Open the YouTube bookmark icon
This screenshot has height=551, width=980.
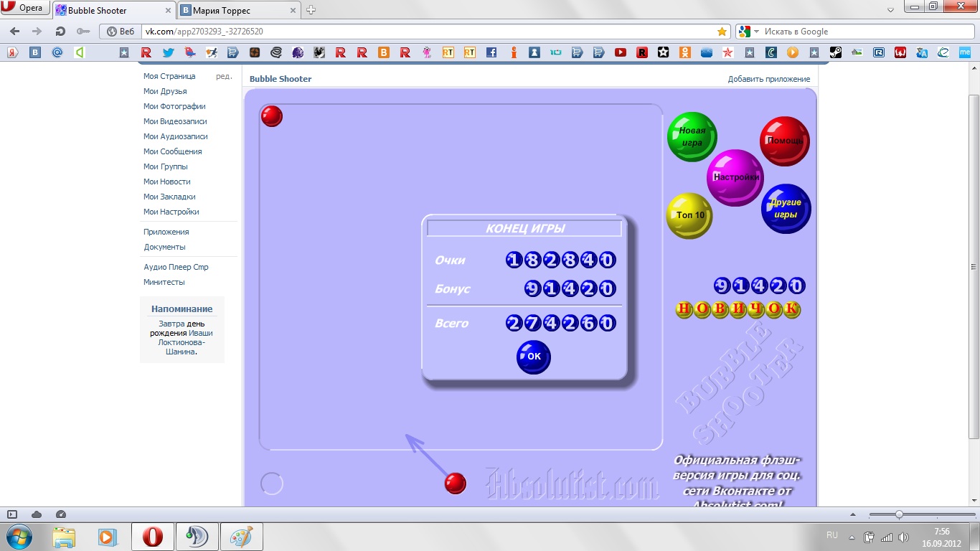(621, 52)
